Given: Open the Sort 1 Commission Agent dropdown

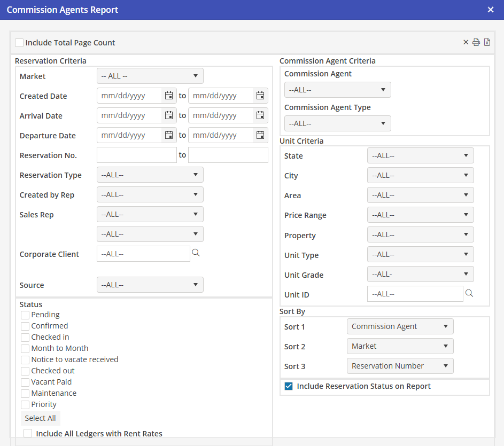Looking at the screenshot, I should [x=400, y=326].
